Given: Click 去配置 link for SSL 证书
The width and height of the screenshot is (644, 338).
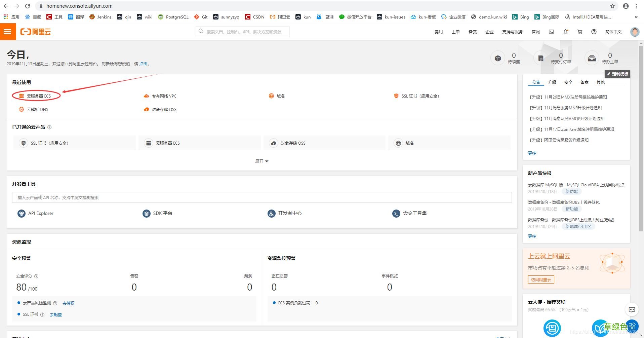Looking at the screenshot, I should (56, 314).
